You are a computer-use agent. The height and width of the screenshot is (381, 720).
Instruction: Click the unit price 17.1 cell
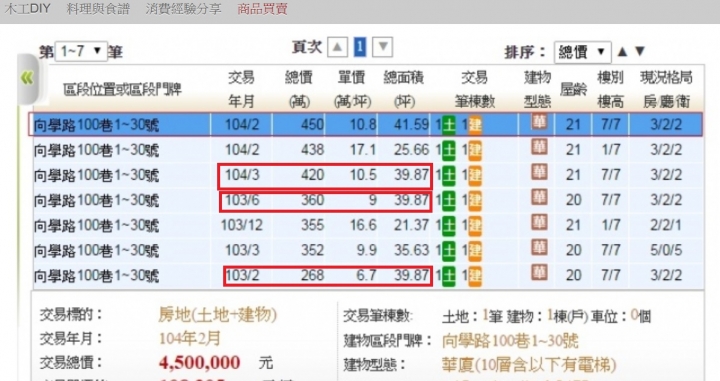click(362, 150)
